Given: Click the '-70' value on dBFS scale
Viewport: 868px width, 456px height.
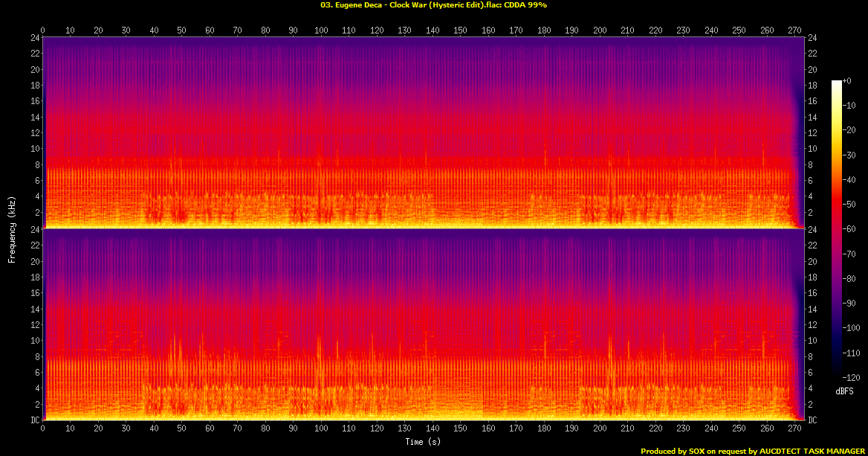Looking at the screenshot, I should pyautogui.click(x=849, y=254).
